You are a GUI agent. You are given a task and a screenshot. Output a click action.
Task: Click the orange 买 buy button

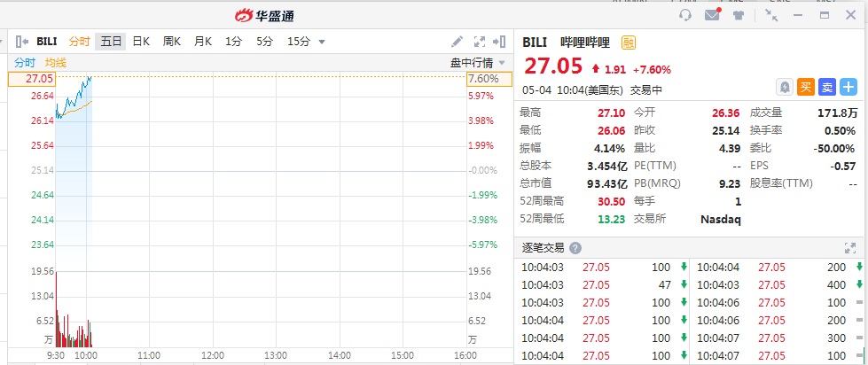pos(806,87)
